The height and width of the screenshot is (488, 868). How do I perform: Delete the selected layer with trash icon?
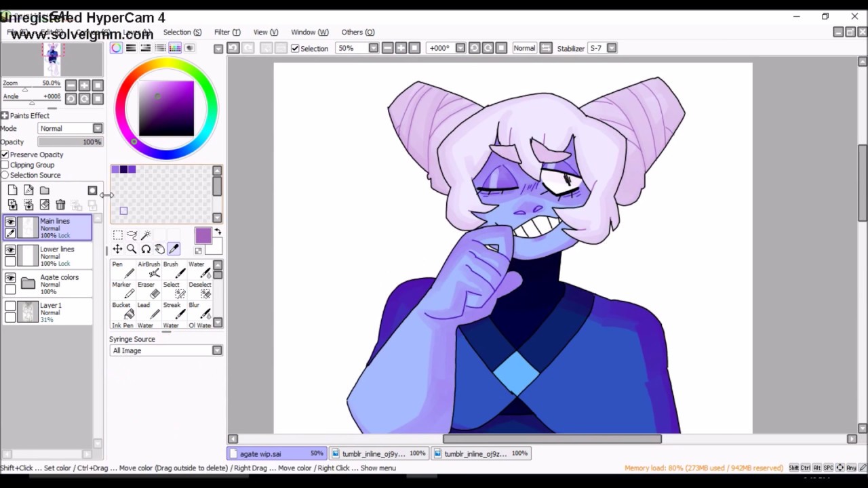coord(60,205)
